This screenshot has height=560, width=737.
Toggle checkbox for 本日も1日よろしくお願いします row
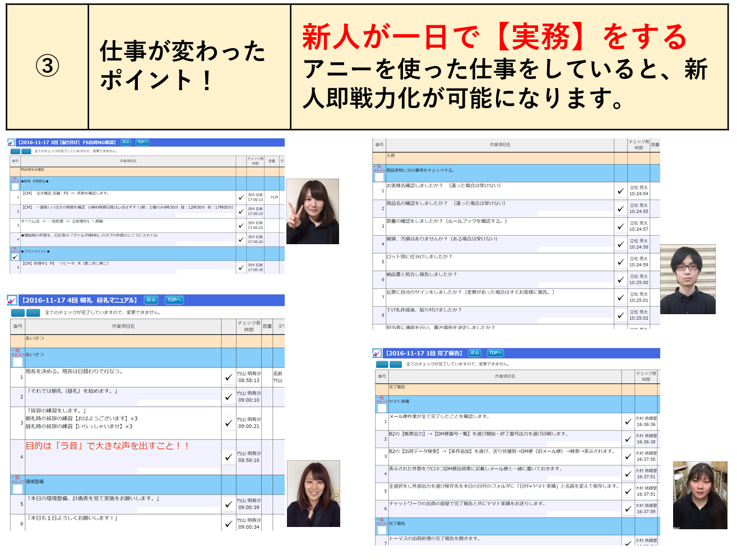[229, 524]
